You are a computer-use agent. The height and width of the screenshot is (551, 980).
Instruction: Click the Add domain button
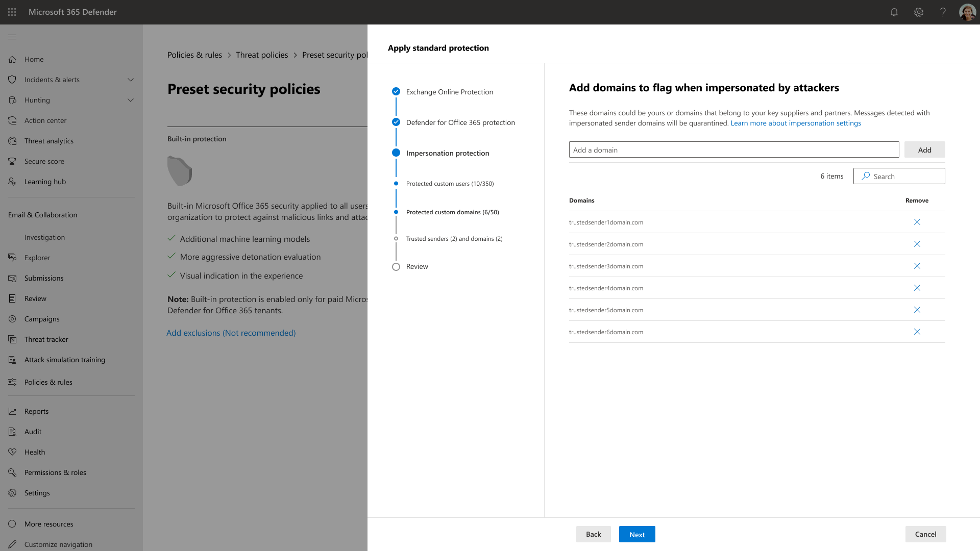tap(924, 149)
